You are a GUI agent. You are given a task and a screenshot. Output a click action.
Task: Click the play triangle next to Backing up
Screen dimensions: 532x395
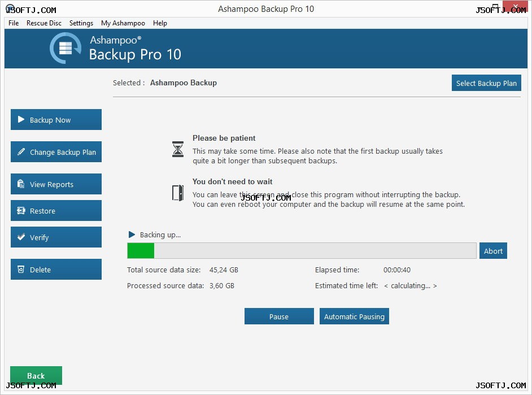132,235
